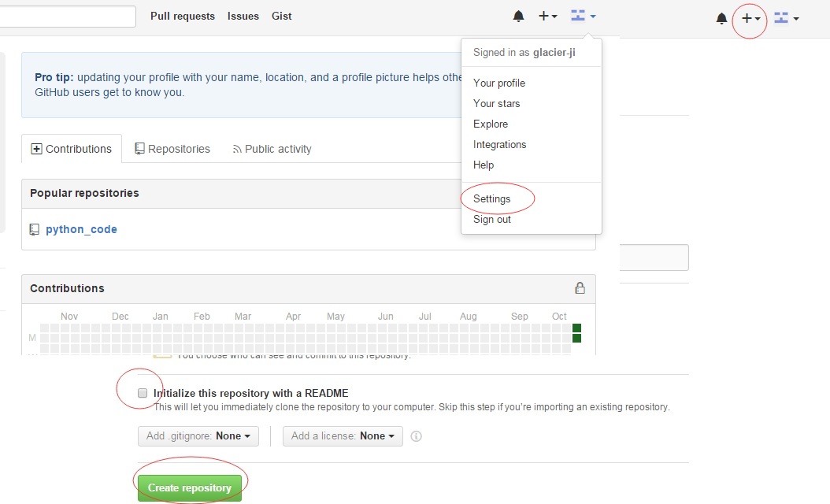Open Your stars from the user menu
830x504 pixels.
(x=496, y=103)
